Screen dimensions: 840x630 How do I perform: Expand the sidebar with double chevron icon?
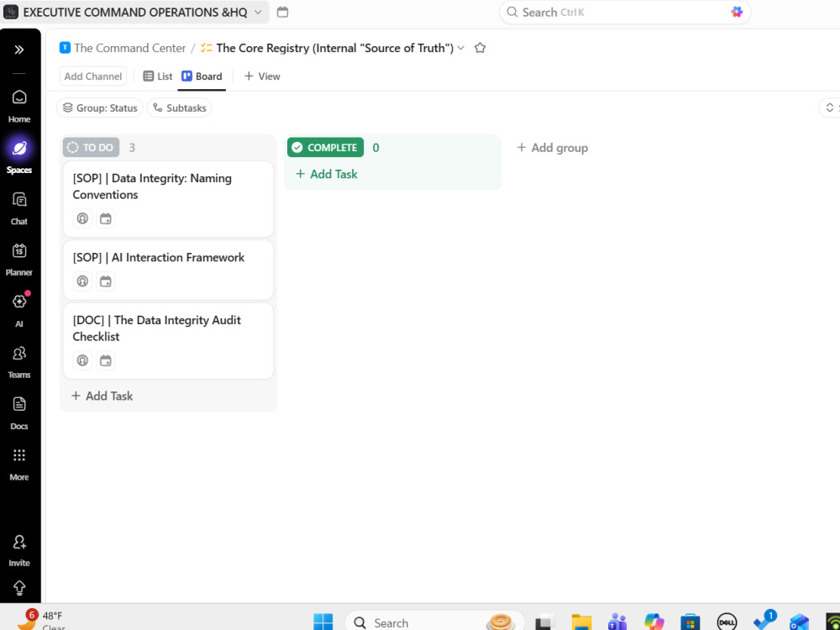coord(19,50)
